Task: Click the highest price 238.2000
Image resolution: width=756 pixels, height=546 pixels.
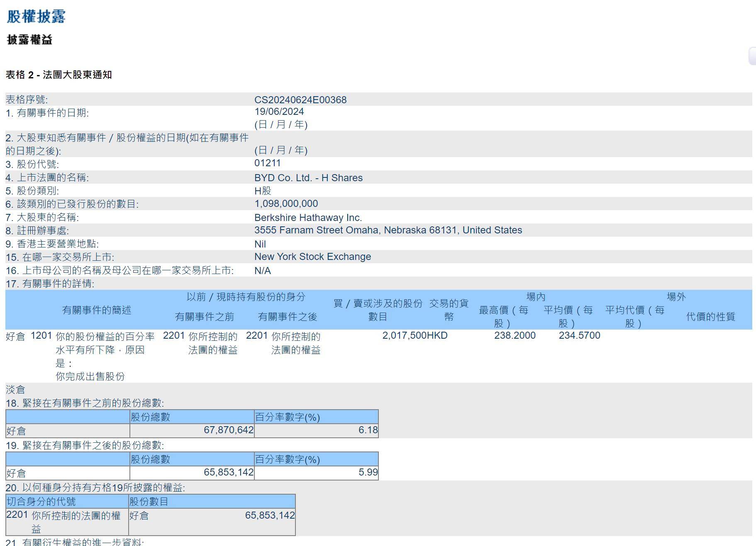Action: 515,335
